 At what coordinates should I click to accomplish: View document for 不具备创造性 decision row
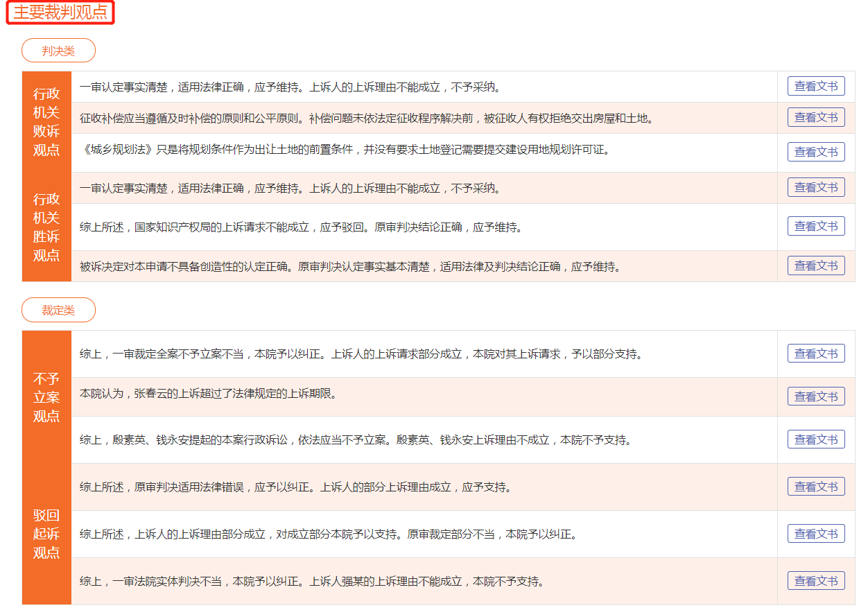click(x=816, y=265)
